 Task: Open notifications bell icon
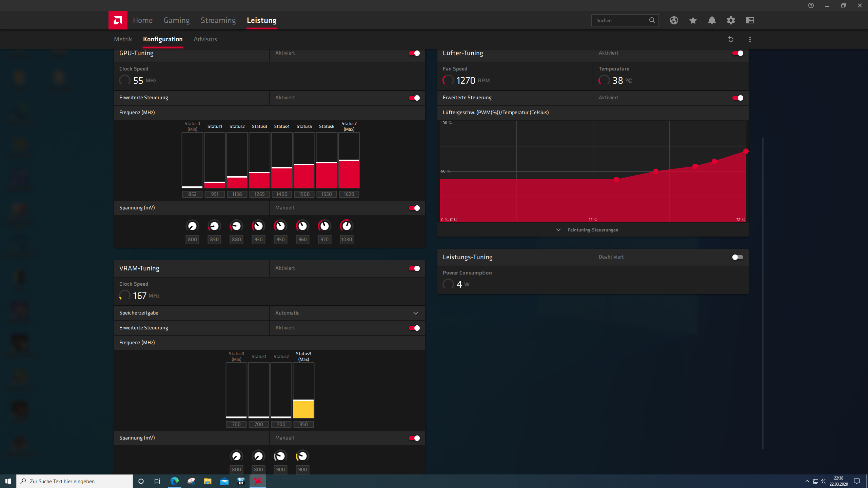[x=712, y=20]
